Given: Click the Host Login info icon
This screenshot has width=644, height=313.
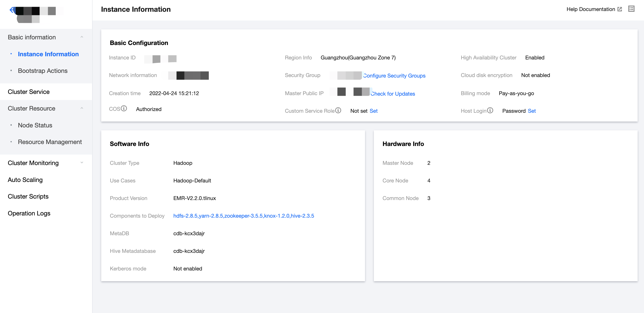Looking at the screenshot, I should (x=490, y=110).
